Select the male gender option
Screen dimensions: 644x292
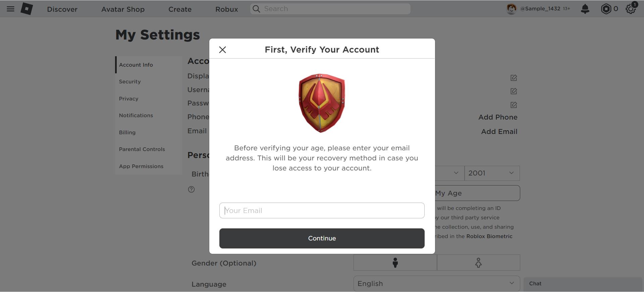395,263
